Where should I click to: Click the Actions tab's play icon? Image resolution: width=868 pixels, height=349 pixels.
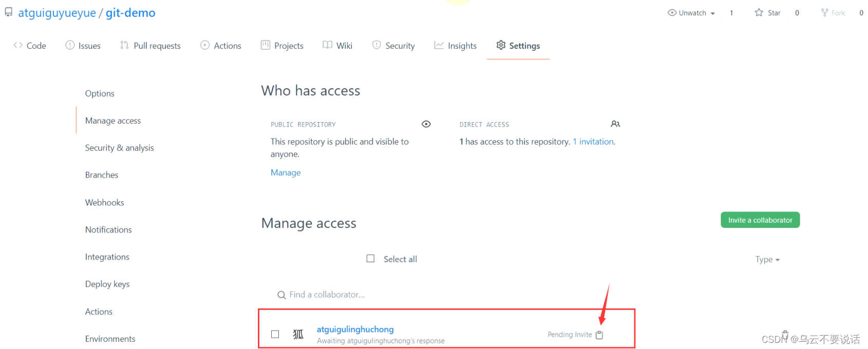(205, 45)
